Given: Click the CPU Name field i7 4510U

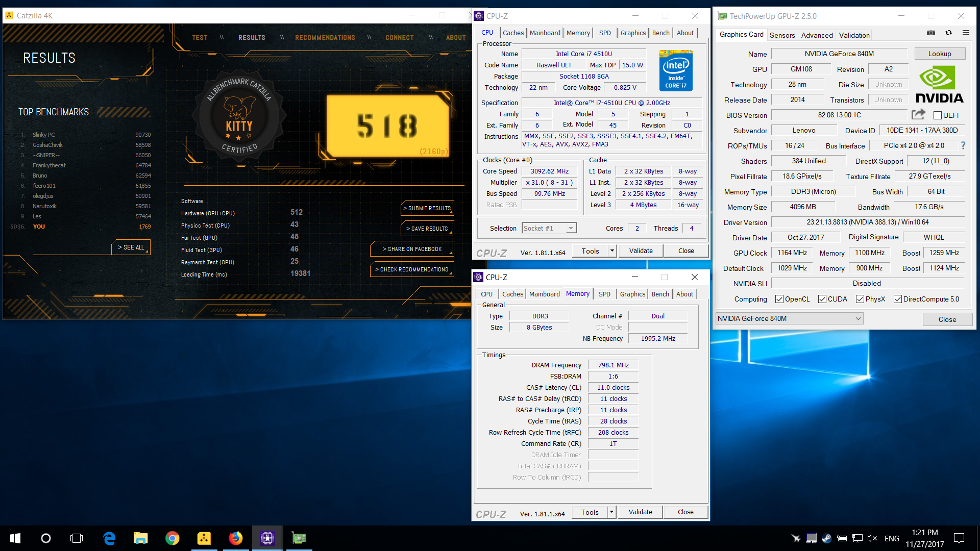Looking at the screenshot, I should [583, 54].
